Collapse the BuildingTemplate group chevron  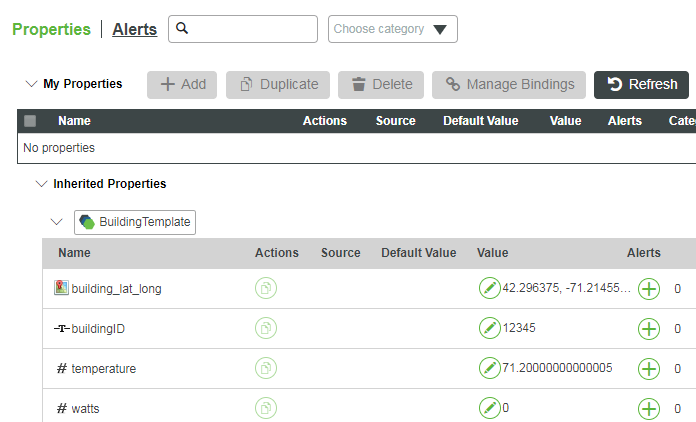click(x=57, y=222)
